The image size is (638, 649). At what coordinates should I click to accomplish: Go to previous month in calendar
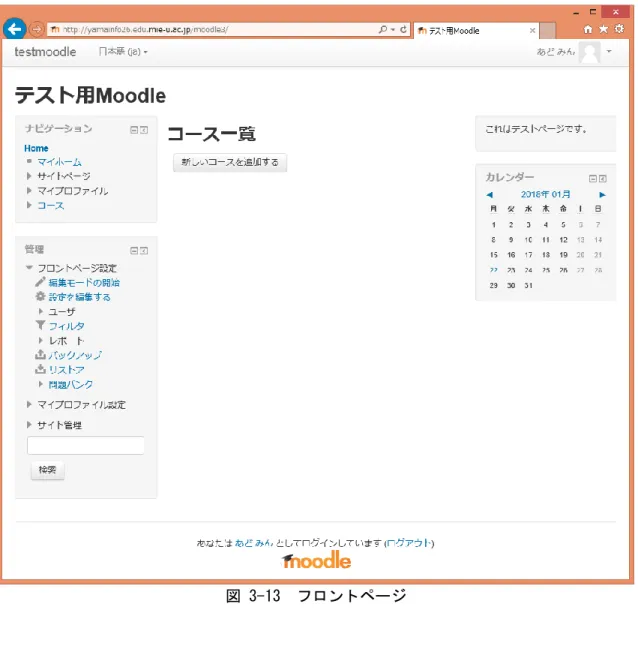[x=490, y=195]
